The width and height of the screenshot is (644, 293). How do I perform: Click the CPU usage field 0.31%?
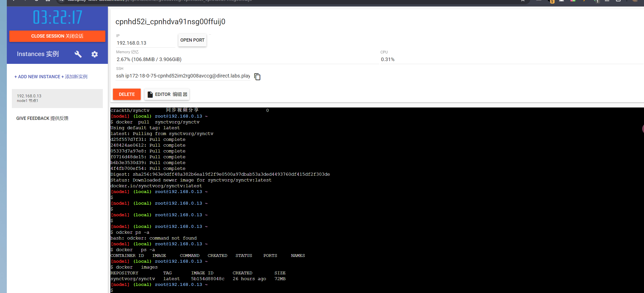pyautogui.click(x=512, y=59)
